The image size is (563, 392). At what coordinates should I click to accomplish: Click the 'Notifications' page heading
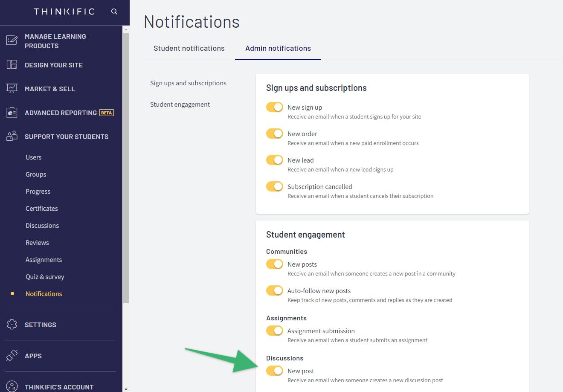click(x=192, y=22)
